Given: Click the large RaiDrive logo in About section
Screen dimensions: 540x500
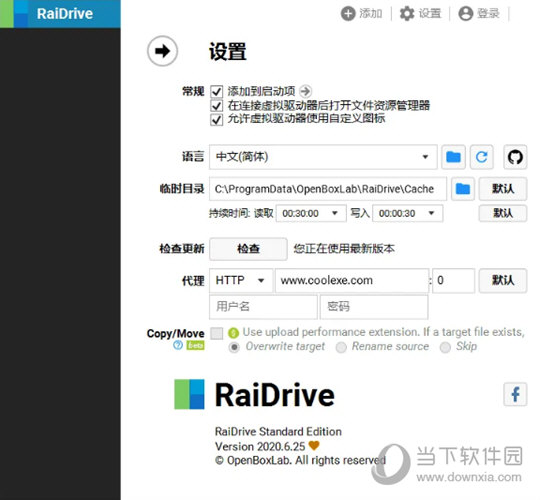Looking at the screenshot, I should (189, 394).
